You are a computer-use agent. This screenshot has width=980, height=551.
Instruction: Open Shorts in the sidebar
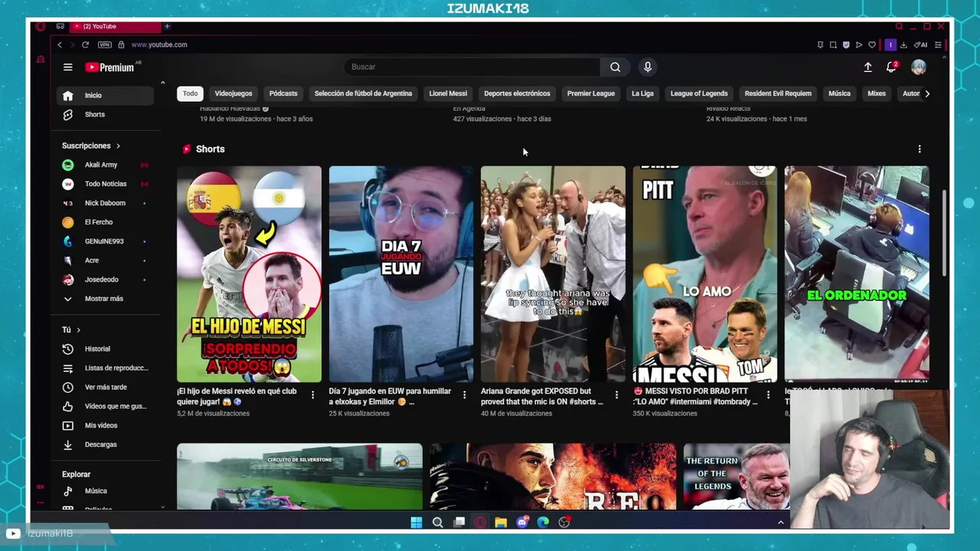[x=105, y=115]
